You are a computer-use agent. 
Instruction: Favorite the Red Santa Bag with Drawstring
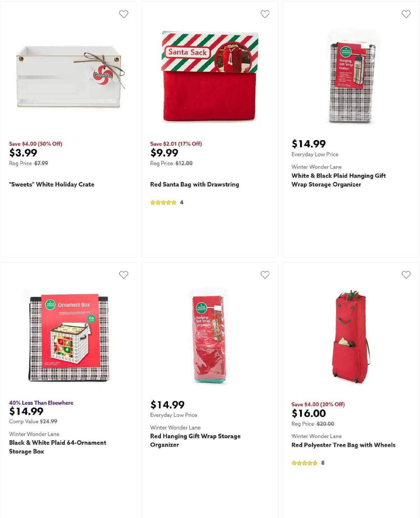[265, 14]
